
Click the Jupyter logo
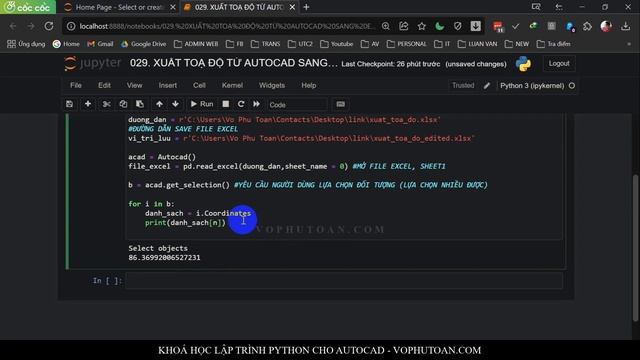tap(93, 63)
